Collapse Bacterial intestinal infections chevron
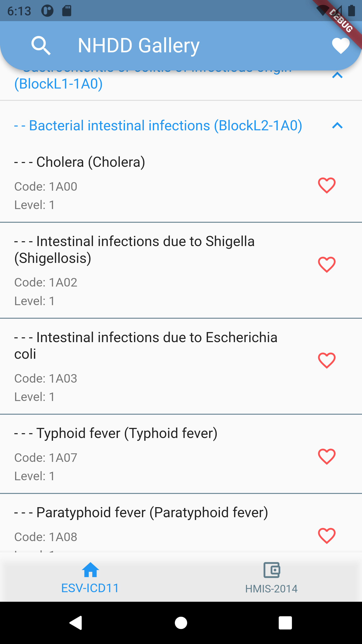 point(337,125)
